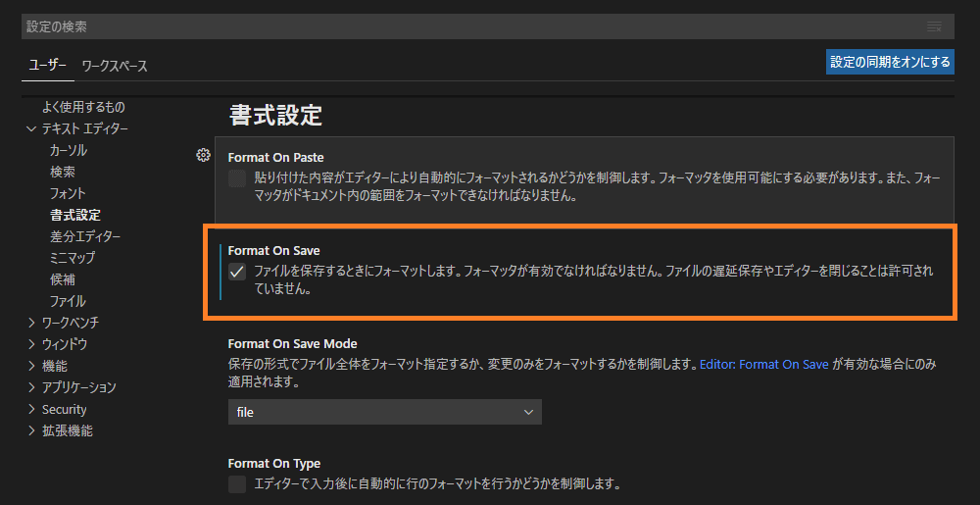Select よく使用するもの in the settings tree
Screen dimensions: 980x505
tap(83, 107)
